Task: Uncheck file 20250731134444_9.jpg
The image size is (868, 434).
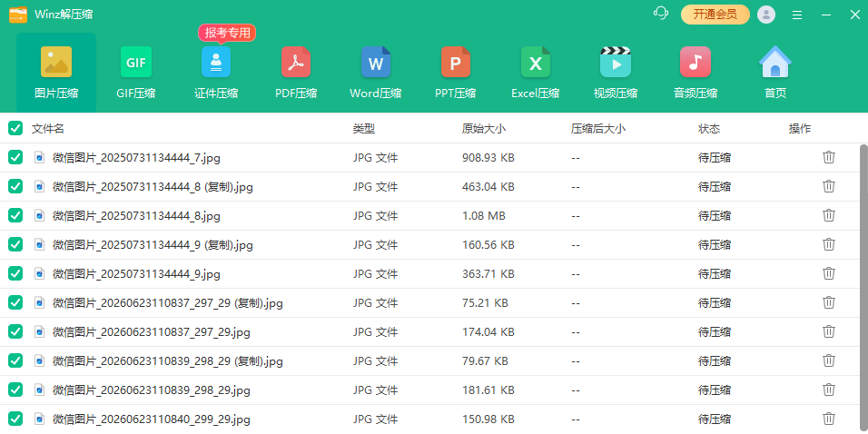Action: 15,273
